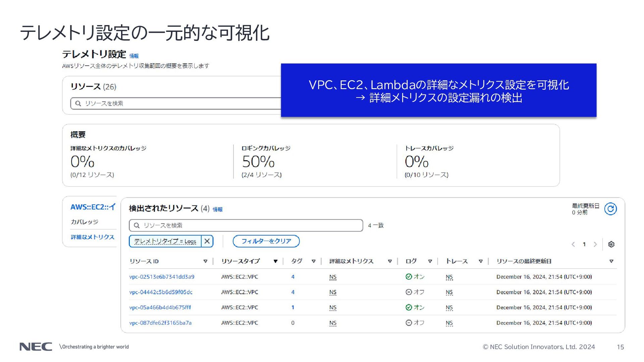Click カバレッジ label in side panel
Screen dimensions: 644x362
click(84, 222)
